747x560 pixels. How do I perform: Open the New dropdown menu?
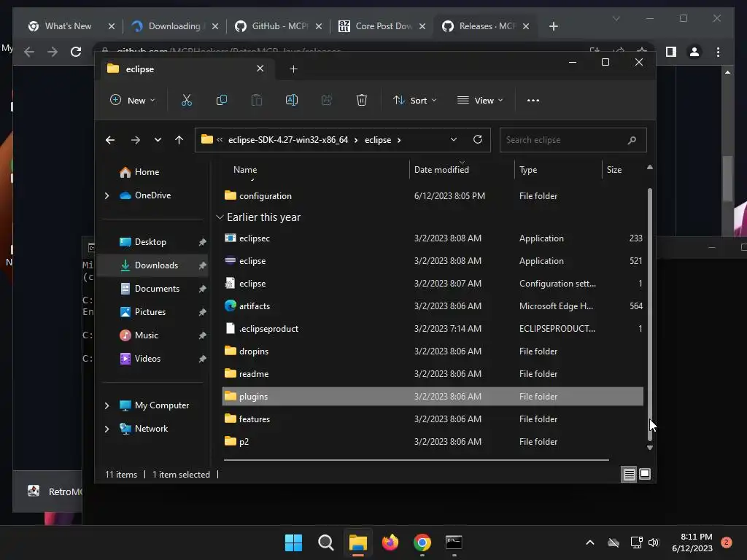133,101
